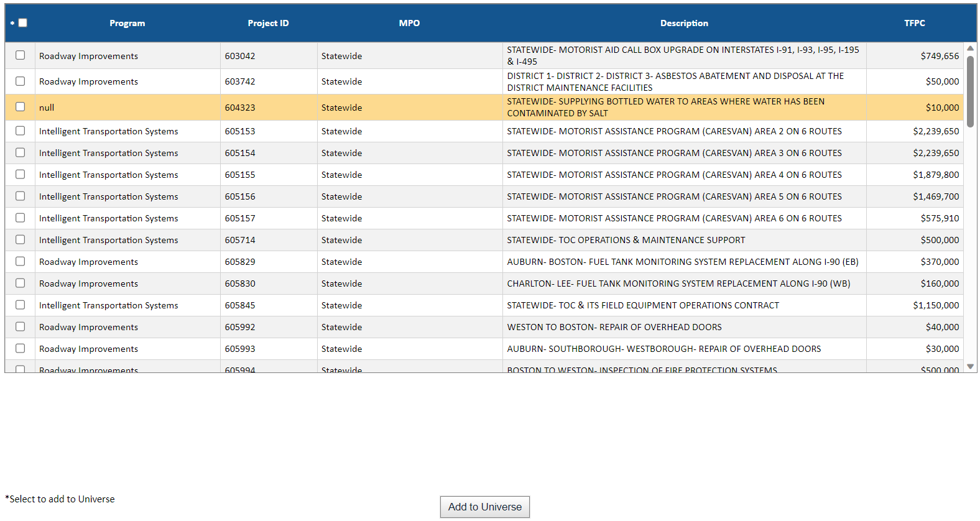The image size is (980, 521).
Task: Click the scroll down arrow of table
Action: click(x=970, y=367)
